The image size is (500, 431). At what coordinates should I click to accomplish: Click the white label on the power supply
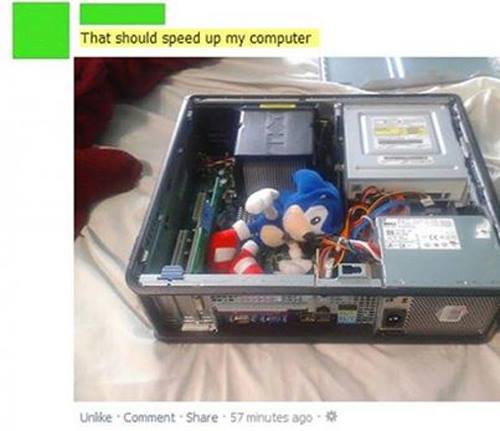tap(419, 233)
